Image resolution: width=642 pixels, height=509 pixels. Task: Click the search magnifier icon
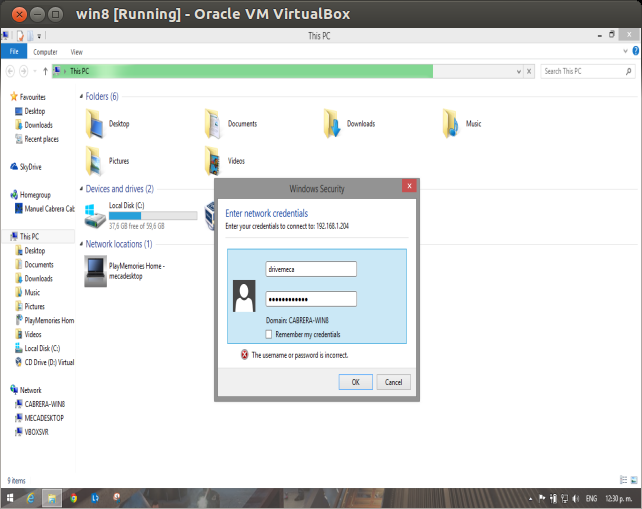[628, 71]
